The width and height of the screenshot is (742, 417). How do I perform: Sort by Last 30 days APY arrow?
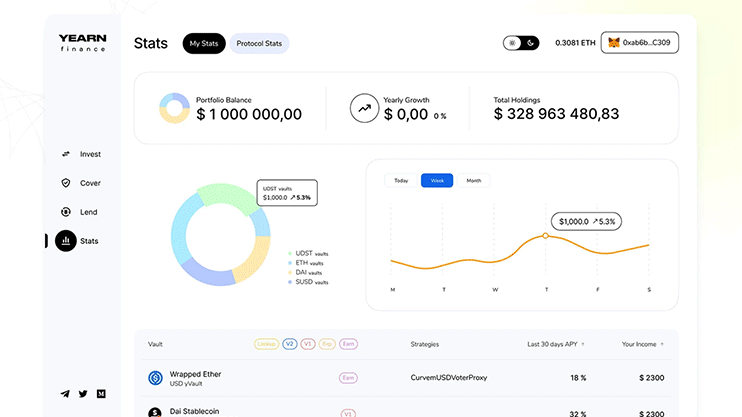coord(583,344)
